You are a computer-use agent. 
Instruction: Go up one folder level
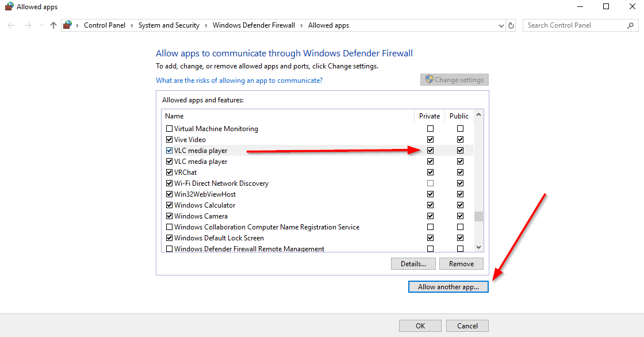(53, 25)
